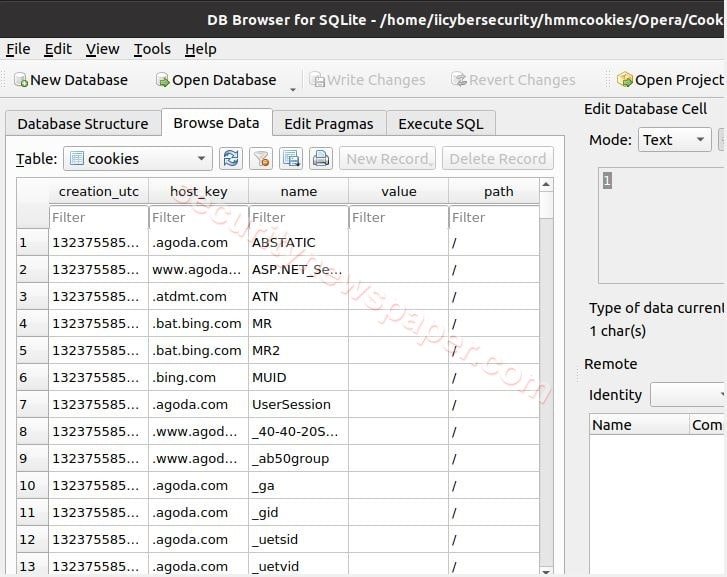
Task: Click the Open Database toolbar button
Action: click(216, 80)
